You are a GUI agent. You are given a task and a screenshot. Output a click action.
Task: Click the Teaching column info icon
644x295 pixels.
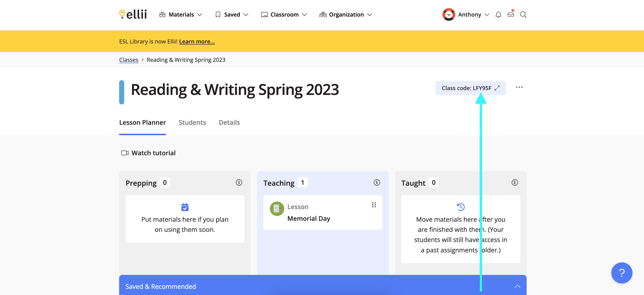377,183
